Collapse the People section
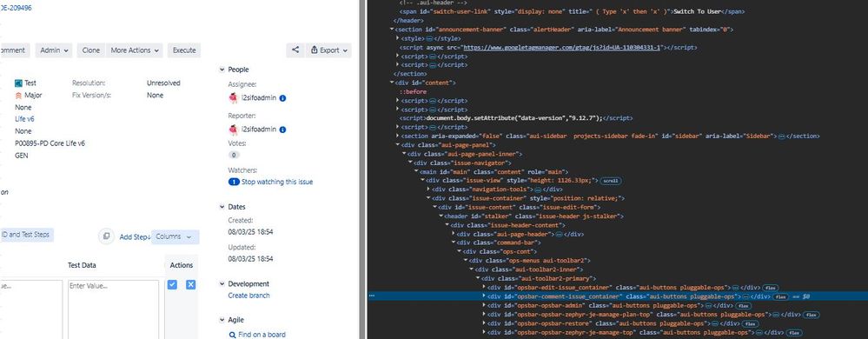The image size is (868, 339). point(222,70)
